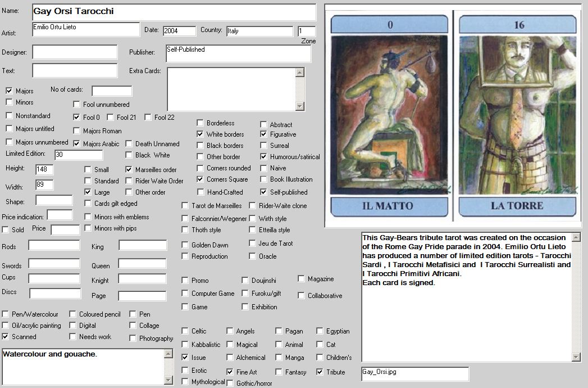Disable the Tribute checkbox
Image resolution: width=588 pixels, height=388 pixels.
[x=320, y=372]
